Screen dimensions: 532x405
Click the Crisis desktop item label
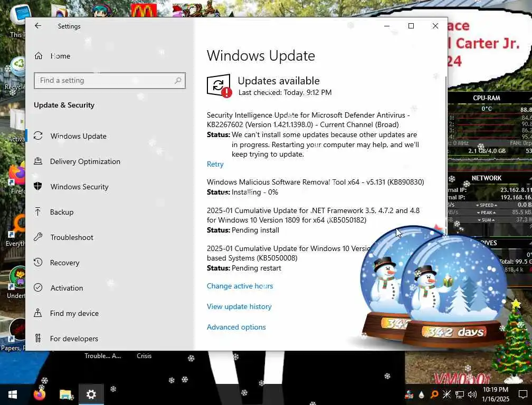[144, 356]
